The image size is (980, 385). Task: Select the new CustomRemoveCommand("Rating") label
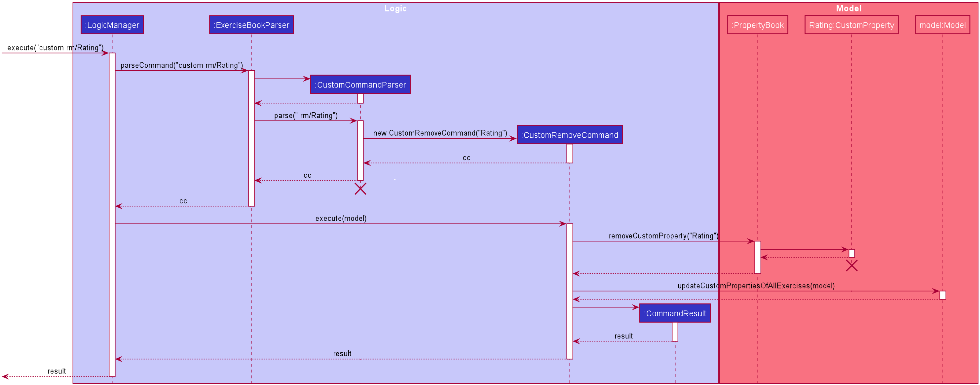(440, 133)
